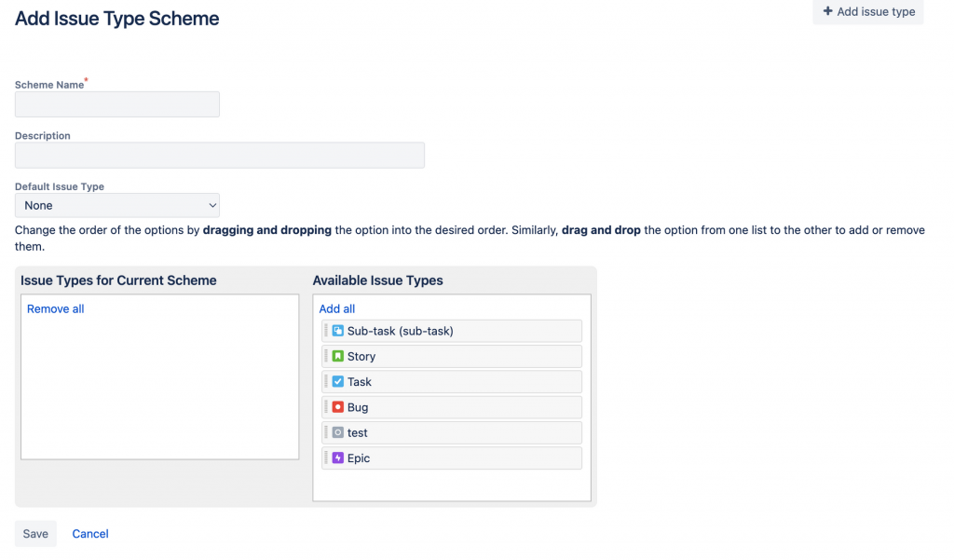This screenshot has width=954, height=560.
Task: Select the Sub-task (sub-task) label text
Action: tap(401, 331)
